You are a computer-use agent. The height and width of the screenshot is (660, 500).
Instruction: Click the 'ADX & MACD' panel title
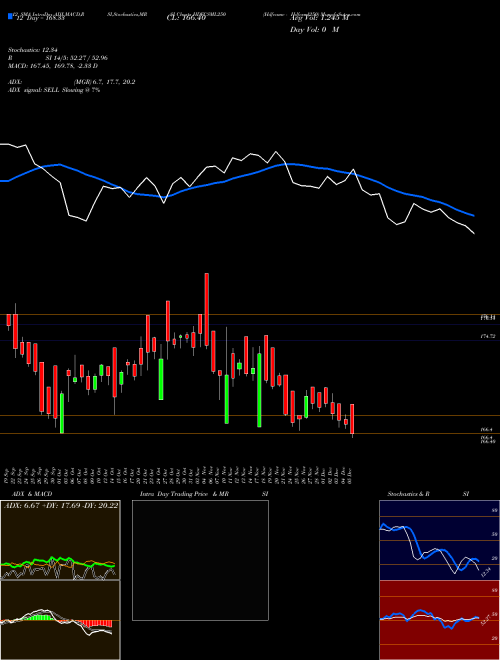coord(32,494)
